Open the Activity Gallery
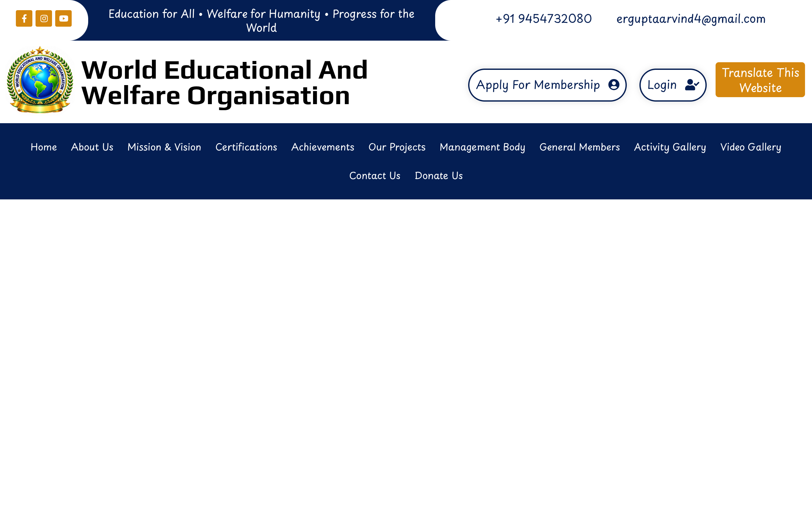Screen dimensions: 812x508 pos(670,147)
